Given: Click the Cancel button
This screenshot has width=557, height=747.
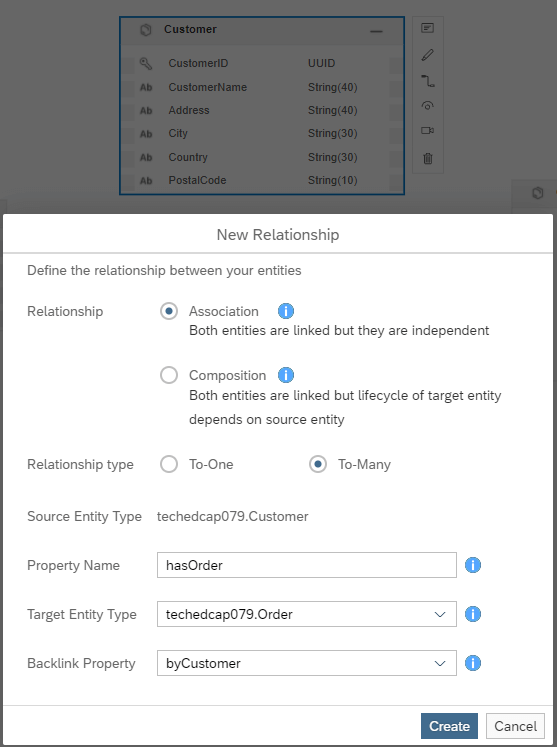Looking at the screenshot, I should click(x=515, y=726).
